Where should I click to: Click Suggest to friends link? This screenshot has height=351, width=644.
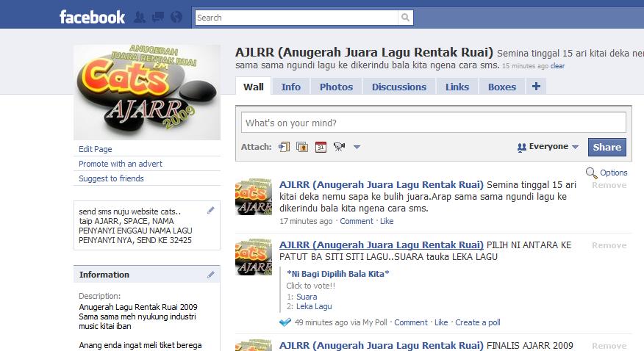point(111,178)
